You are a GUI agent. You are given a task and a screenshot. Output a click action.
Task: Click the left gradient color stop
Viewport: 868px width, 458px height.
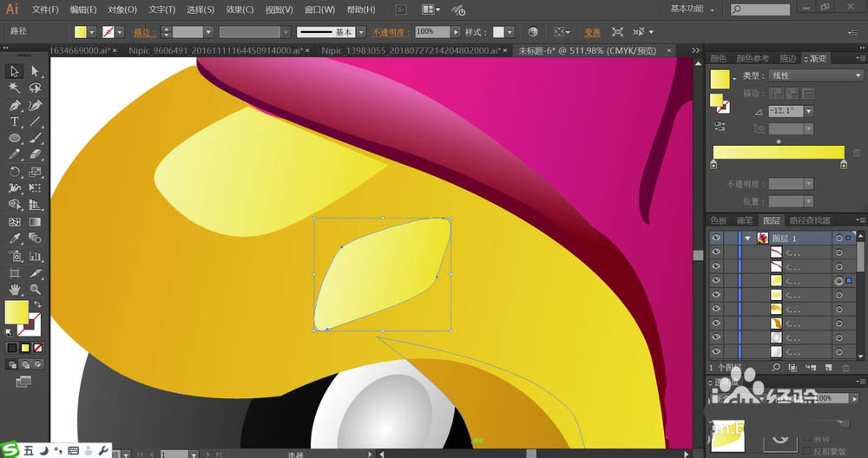(713, 164)
